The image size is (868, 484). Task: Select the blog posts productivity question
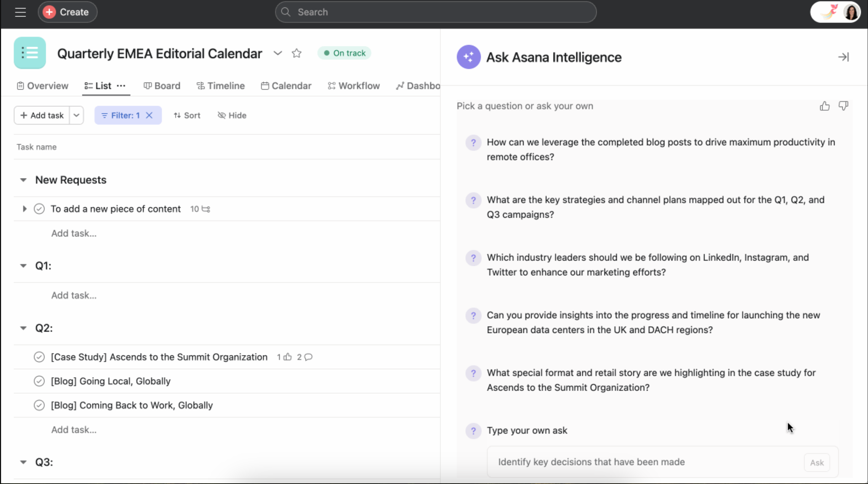click(661, 150)
